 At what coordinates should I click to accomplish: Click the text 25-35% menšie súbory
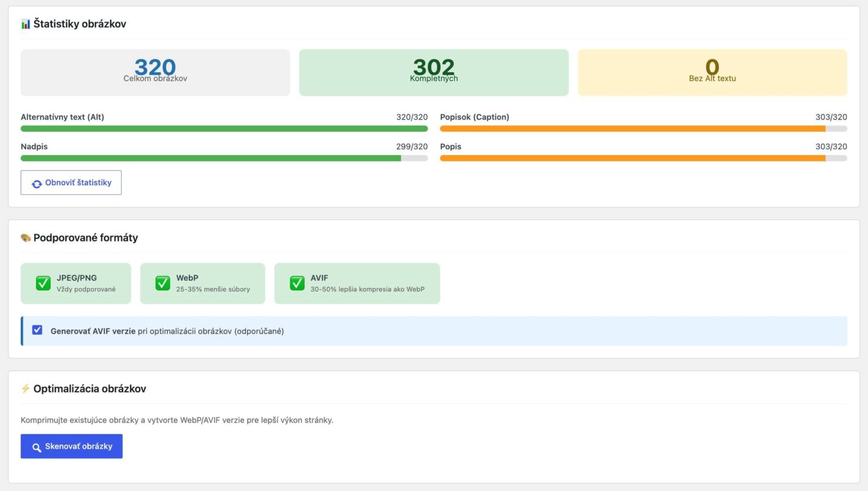click(x=213, y=289)
